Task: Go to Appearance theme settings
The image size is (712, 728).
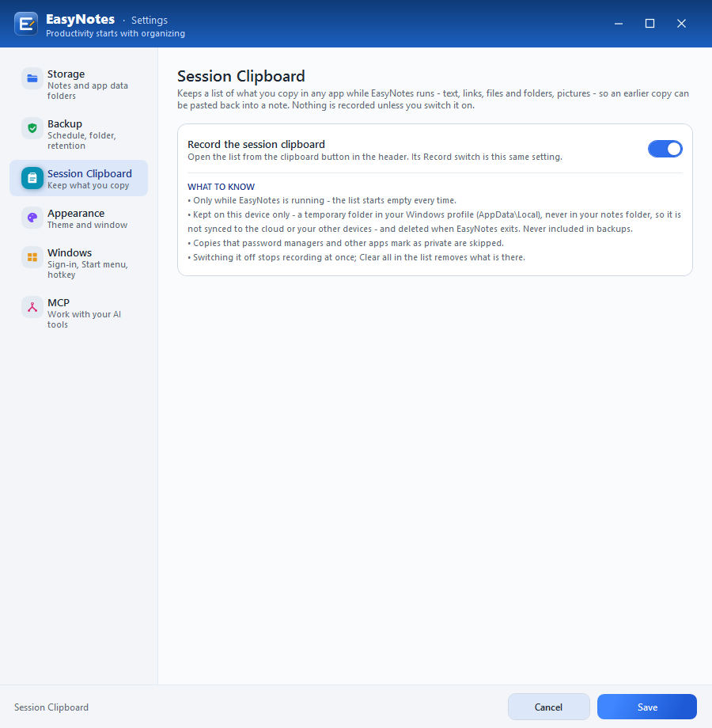Action: [79, 218]
